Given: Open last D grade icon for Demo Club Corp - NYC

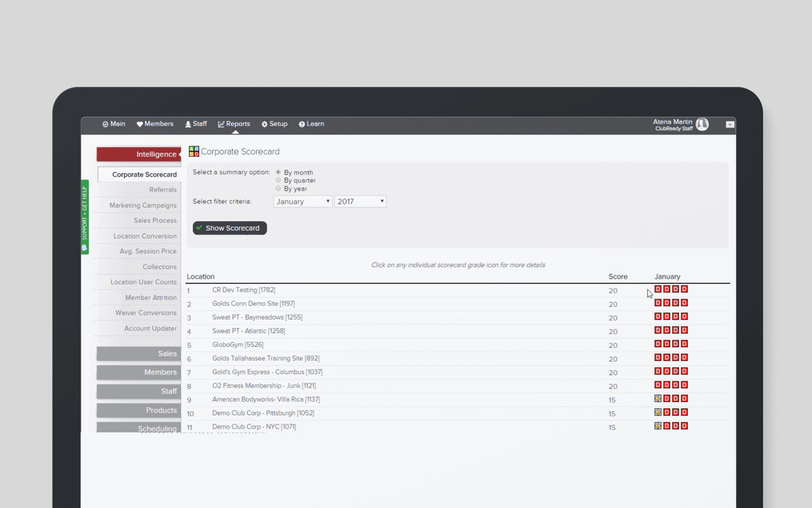Looking at the screenshot, I should coord(684,426).
